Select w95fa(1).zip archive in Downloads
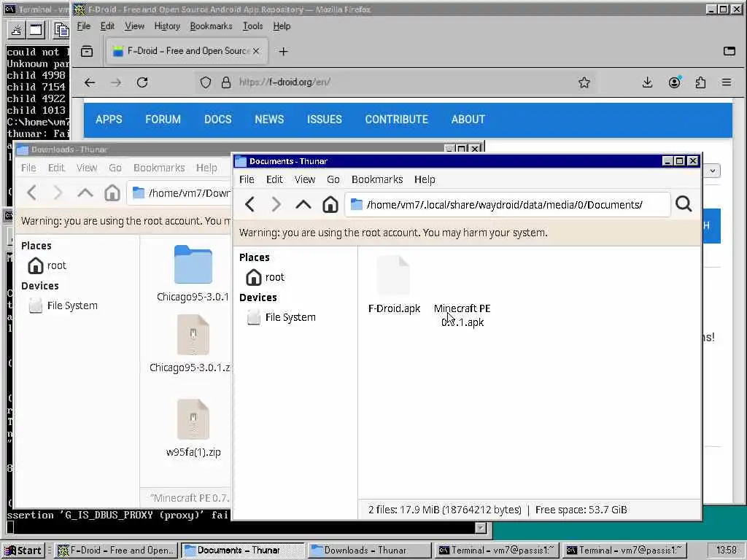Screen dimensions: 747x560 (193, 428)
